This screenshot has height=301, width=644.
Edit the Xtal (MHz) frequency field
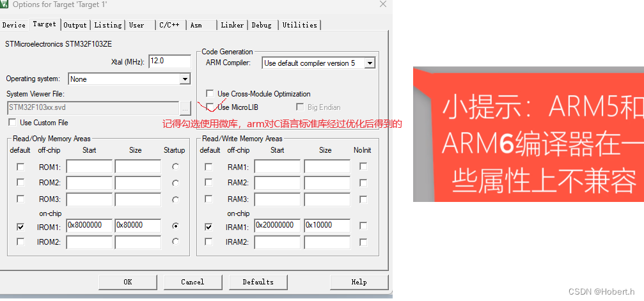[x=169, y=61]
